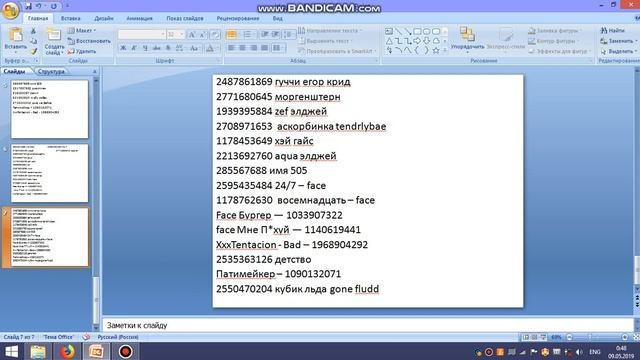Save the presentation from Quick Access toolbar

(x=28, y=6)
